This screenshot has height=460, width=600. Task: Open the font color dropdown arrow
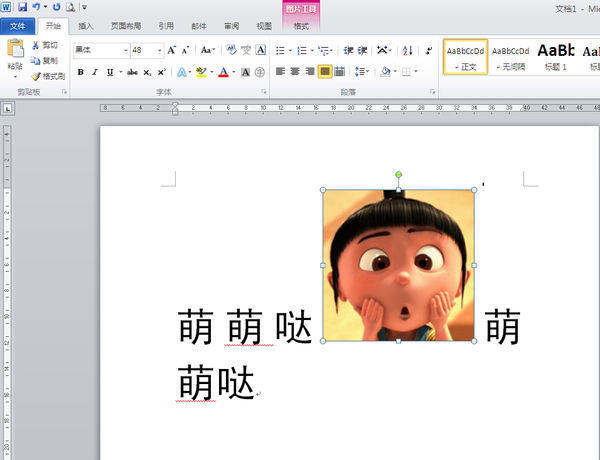(233, 72)
